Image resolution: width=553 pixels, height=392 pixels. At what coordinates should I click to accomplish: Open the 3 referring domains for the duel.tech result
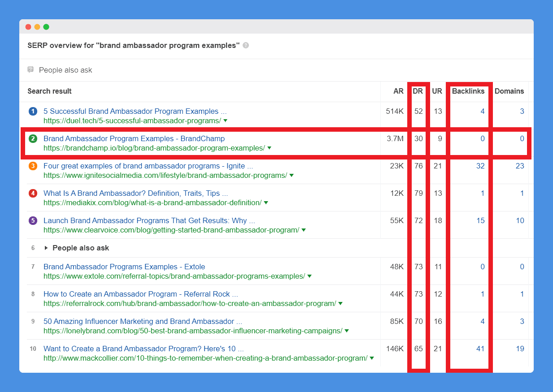click(522, 111)
